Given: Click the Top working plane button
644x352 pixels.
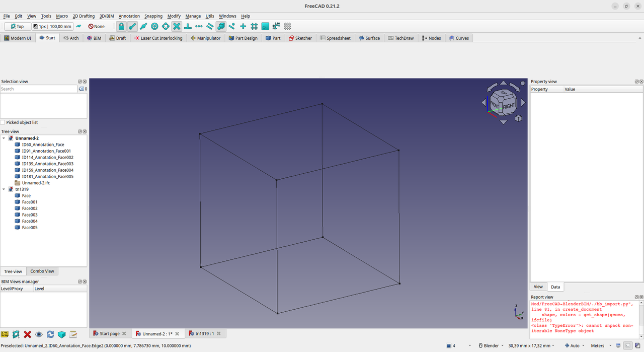Looking at the screenshot, I should 17,26.
